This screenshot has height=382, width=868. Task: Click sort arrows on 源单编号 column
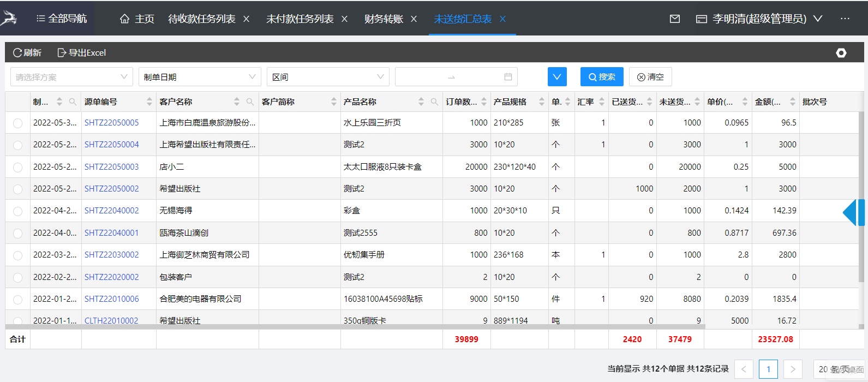pyautogui.click(x=149, y=102)
